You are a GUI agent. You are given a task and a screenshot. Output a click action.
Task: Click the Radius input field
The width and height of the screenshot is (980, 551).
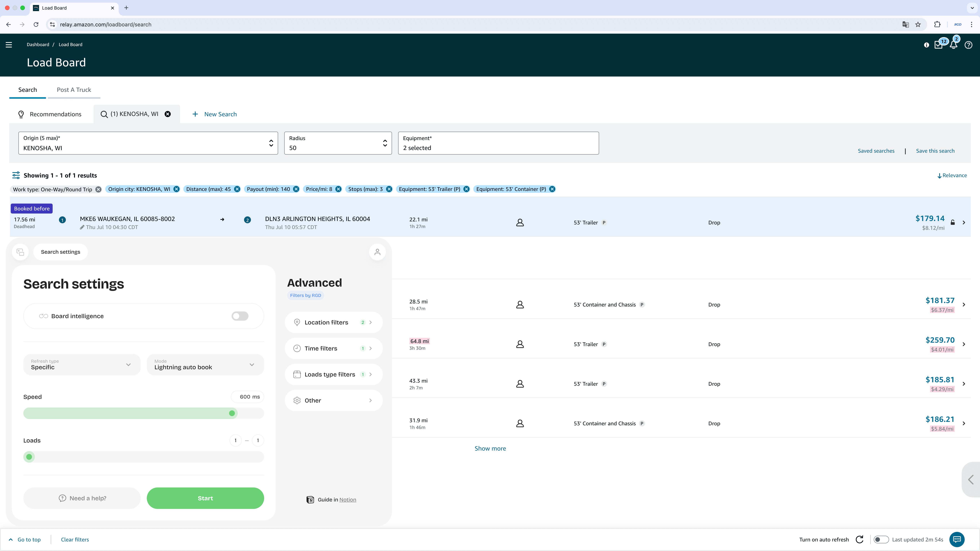coord(337,143)
